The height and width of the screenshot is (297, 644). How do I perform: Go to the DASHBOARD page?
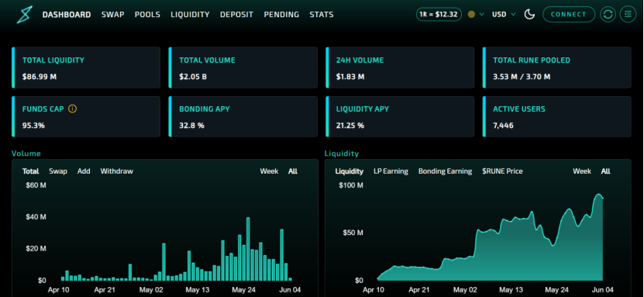(x=67, y=15)
